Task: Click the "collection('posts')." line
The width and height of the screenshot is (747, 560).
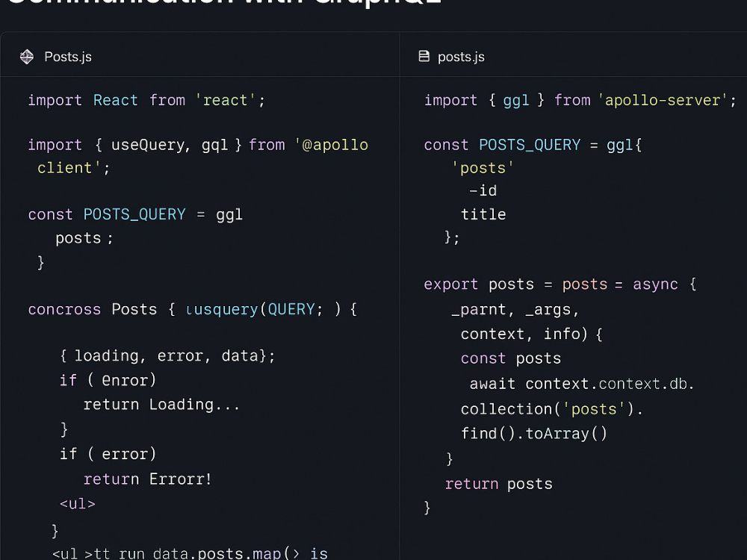Action: tap(552, 409)
